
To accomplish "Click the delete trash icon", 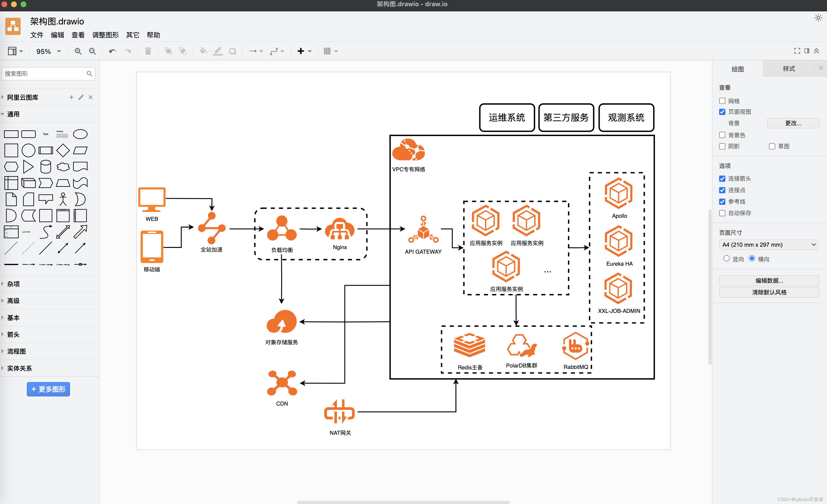I will (148, 51).
